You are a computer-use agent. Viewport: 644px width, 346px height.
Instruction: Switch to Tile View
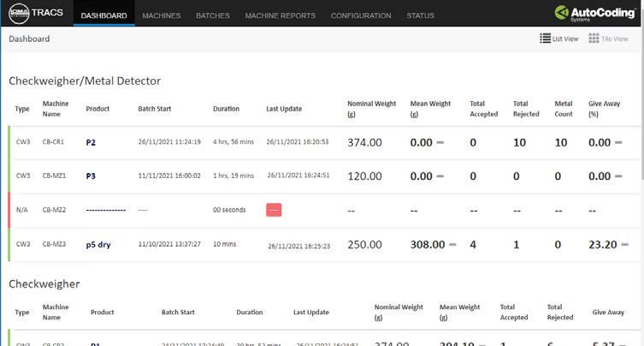tap(608, 39)
